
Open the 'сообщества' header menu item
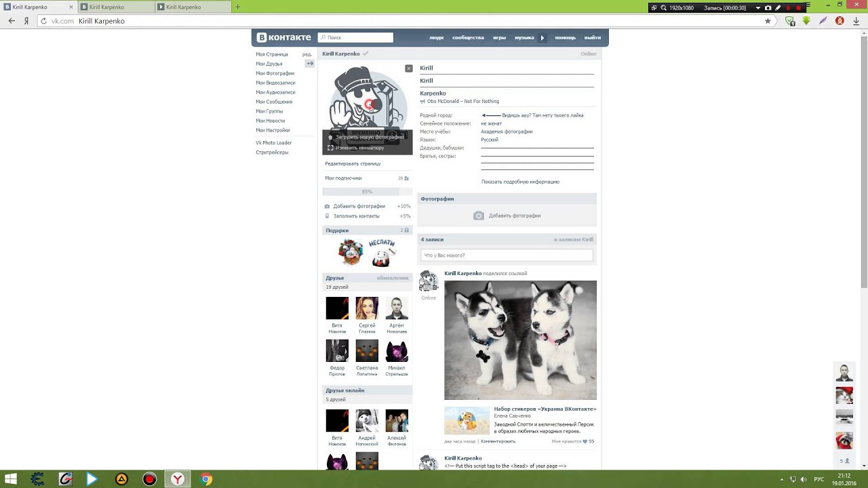pos(468,38)
